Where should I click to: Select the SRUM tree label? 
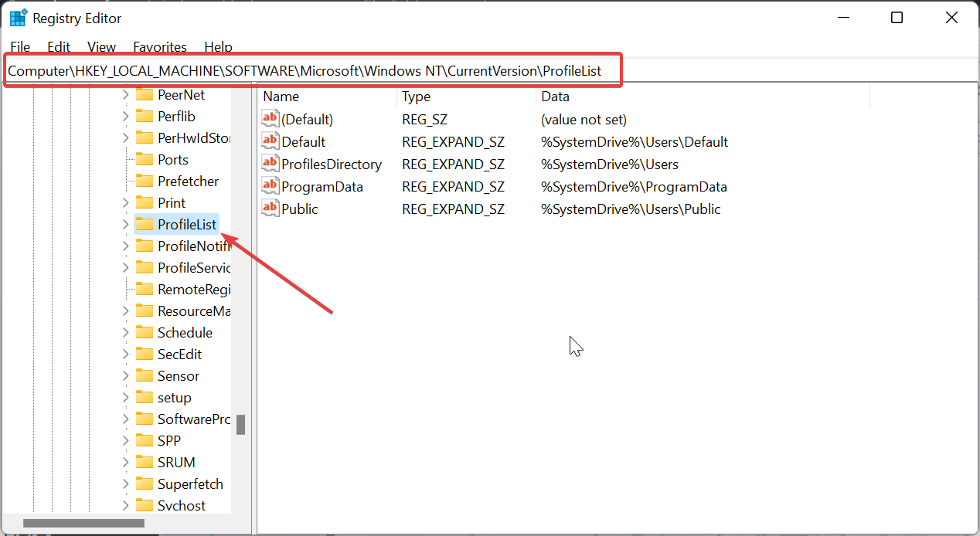(176, 462)
